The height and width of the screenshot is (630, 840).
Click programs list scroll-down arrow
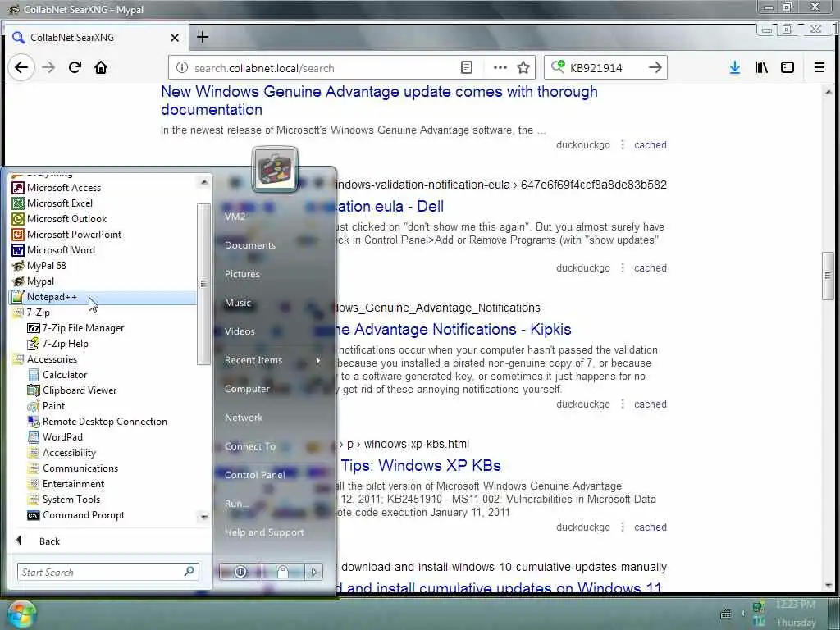click(x=203, y=517)
